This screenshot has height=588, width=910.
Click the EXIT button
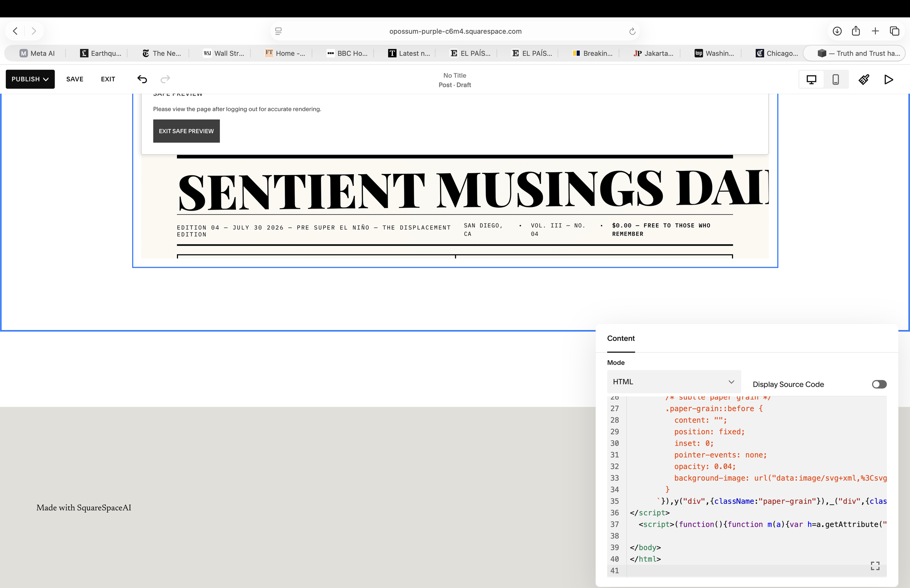click(108, 79)
